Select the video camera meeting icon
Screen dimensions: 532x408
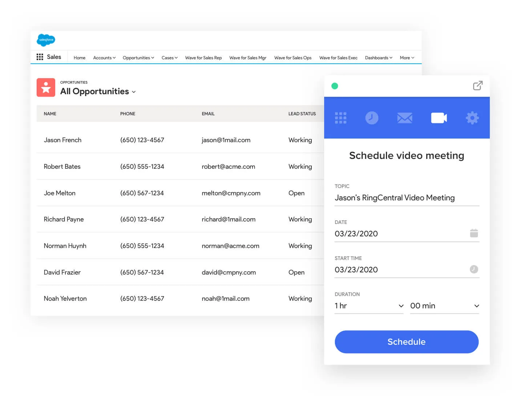tap(439, 118)
